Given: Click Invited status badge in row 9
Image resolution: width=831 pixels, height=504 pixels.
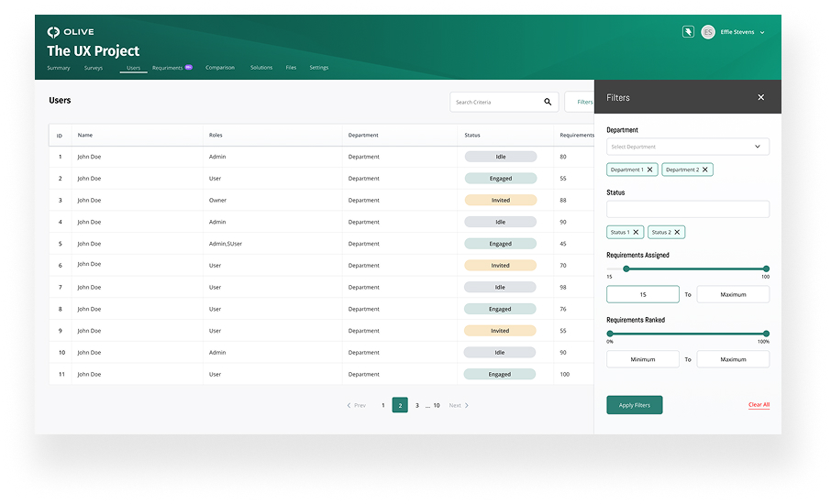Looking at the screenshot, I should [x=500, y=331].
